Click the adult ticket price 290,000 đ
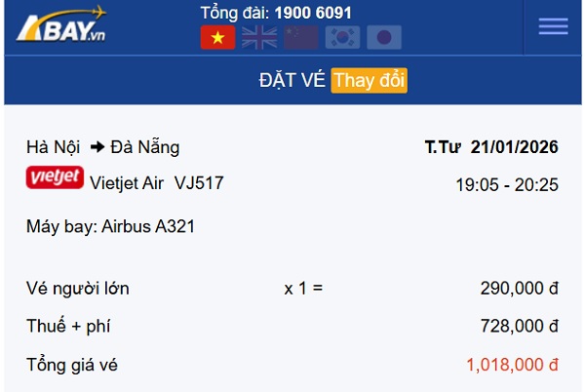Screen dimensions: 585x392 point(519,288)
